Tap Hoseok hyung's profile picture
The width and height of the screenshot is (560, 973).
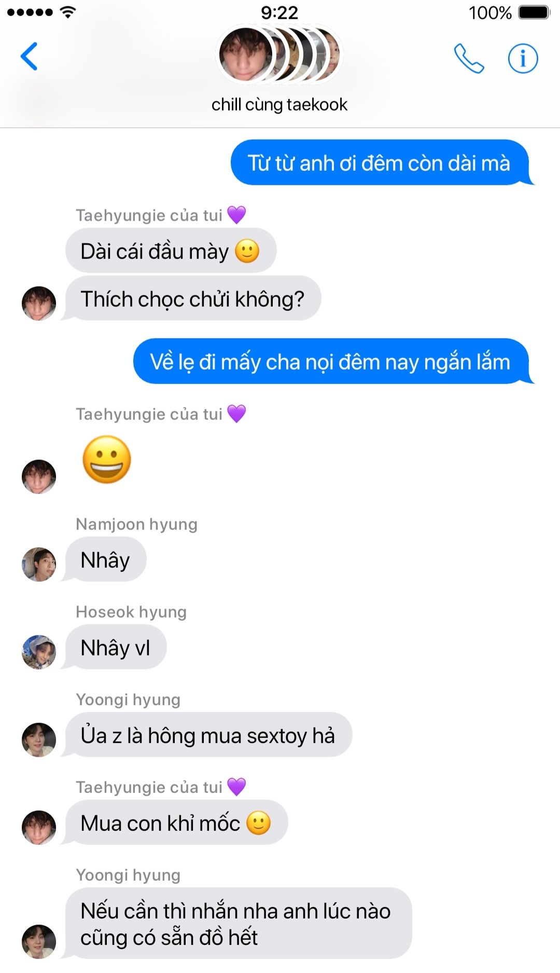pos(39,652)
